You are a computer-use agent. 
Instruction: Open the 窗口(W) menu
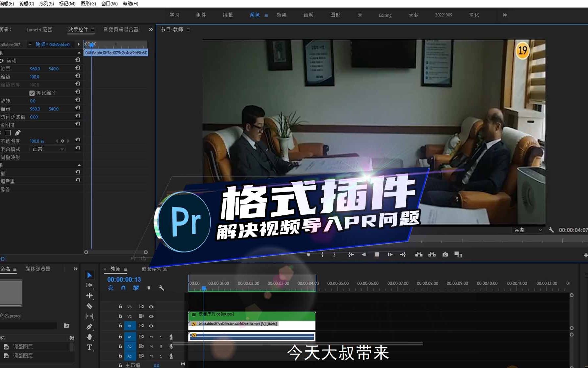[110, 4]
